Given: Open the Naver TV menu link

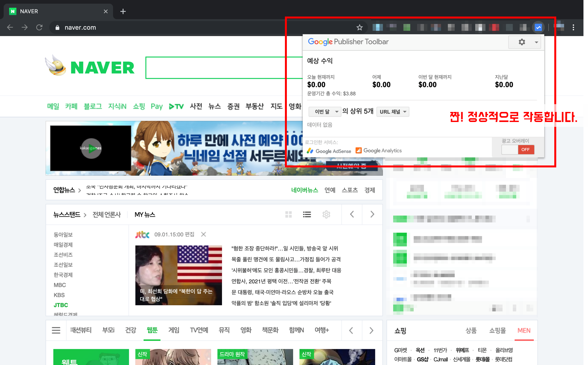Looking at the screenshot, I should click(x=176, y=106).
